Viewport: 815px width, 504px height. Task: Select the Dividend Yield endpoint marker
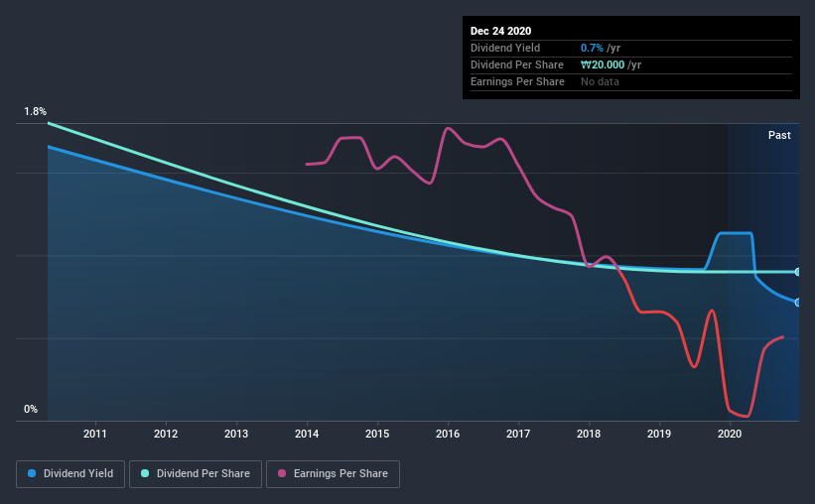(797, 303)
